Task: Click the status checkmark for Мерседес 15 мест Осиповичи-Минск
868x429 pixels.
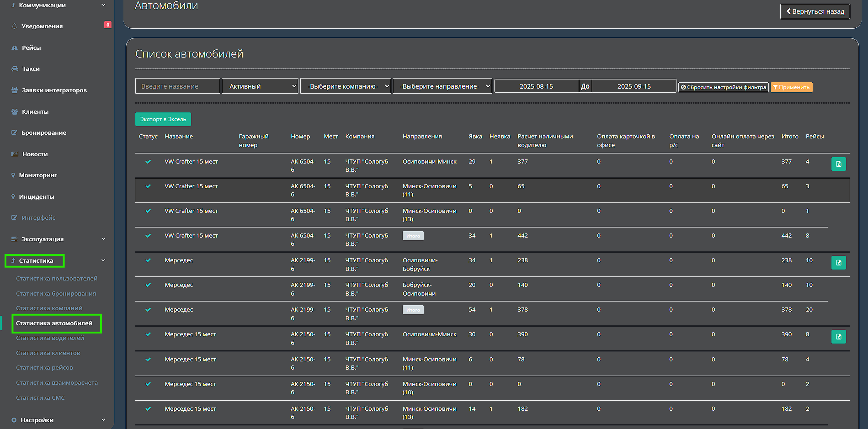Action: click(148, 334)
